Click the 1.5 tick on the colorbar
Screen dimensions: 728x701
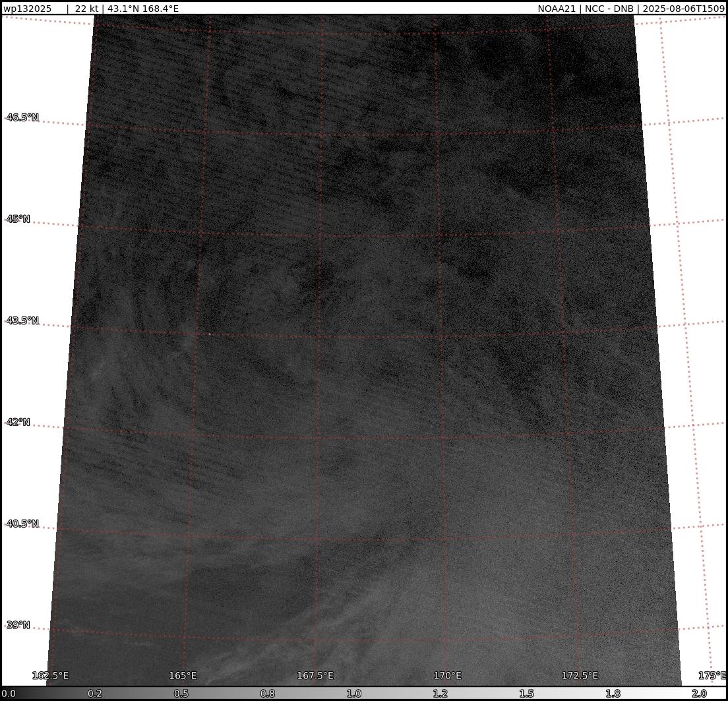(x=527, y=694)
